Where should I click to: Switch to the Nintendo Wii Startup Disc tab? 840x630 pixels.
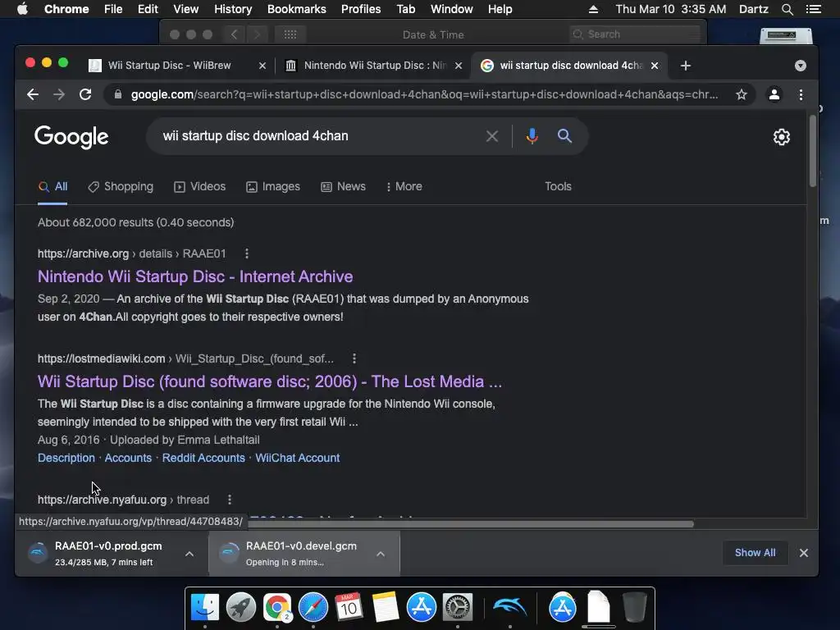tap(373, 66)
